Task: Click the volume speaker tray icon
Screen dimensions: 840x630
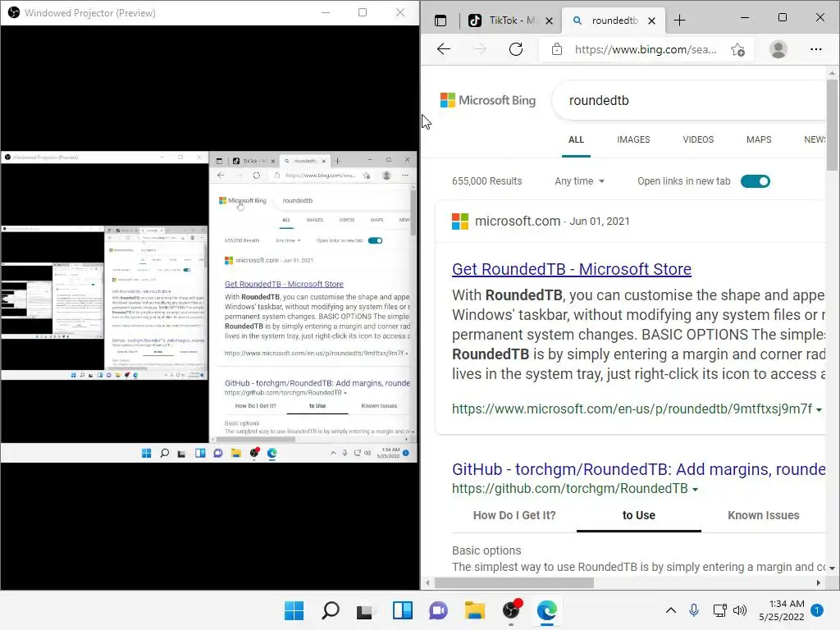Action: click(740, 610)
